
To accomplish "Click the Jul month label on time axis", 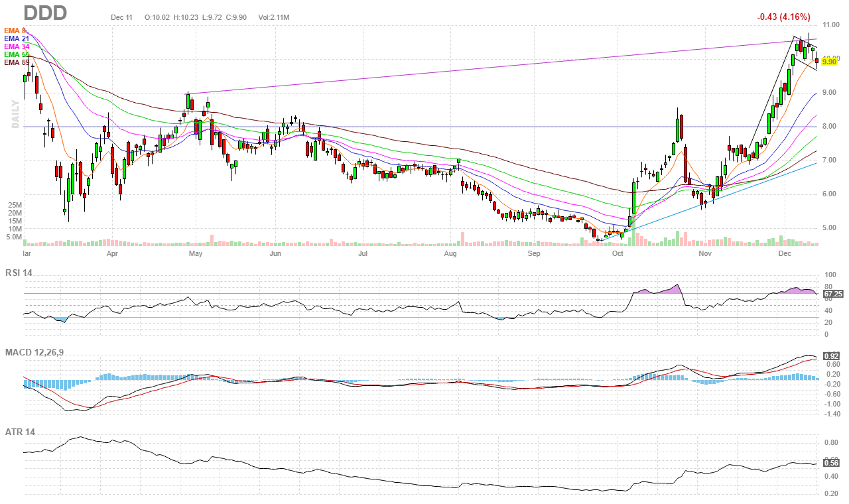I will tap(363, 253).
